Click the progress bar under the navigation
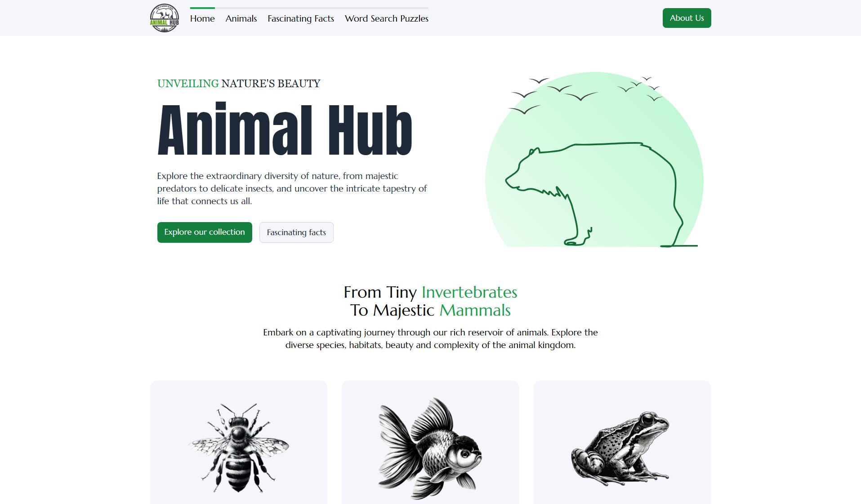The image size is (861, 504). tap(310, 8)
